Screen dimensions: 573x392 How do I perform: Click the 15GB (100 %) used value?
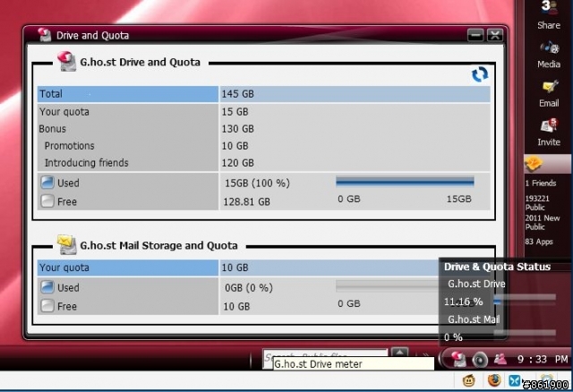point(257,183)
